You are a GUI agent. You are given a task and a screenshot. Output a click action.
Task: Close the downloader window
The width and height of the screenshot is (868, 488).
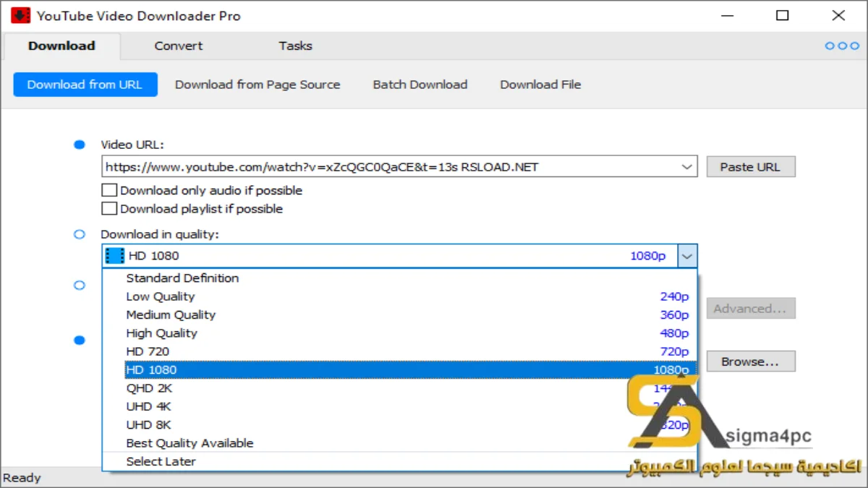(838, 15)
